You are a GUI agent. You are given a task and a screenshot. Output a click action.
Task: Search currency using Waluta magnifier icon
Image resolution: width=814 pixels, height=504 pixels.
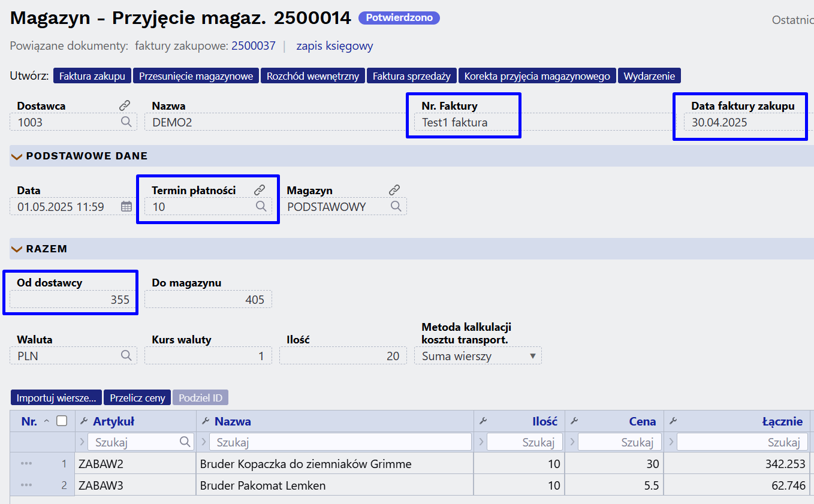(126, 355)
